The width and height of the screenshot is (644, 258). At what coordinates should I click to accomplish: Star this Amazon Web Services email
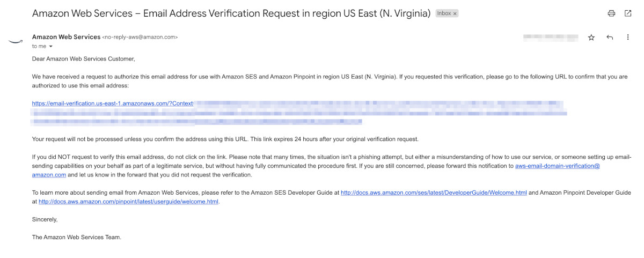591,38
